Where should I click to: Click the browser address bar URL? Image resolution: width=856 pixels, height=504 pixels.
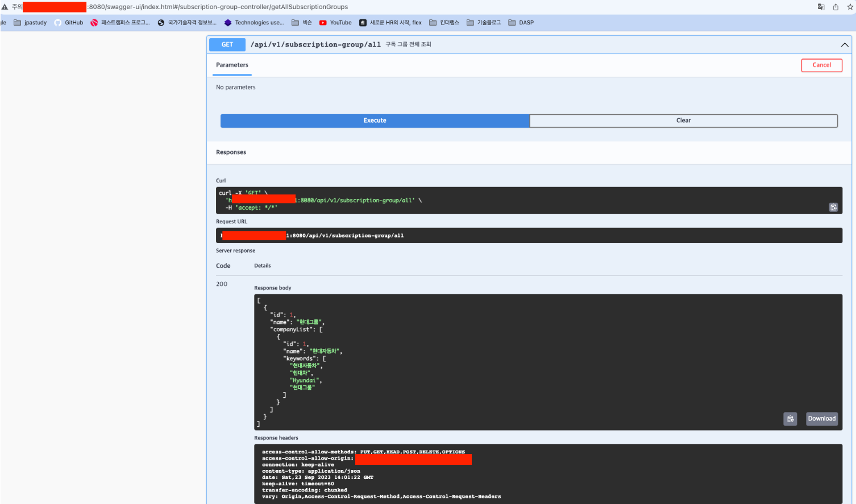pyautogui.click(x=218, y=7)
